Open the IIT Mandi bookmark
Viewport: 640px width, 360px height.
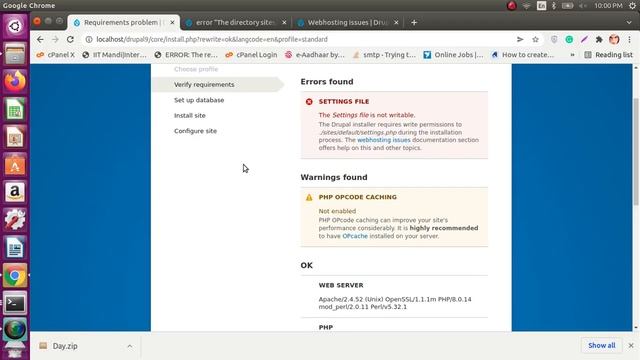(114, 55)
